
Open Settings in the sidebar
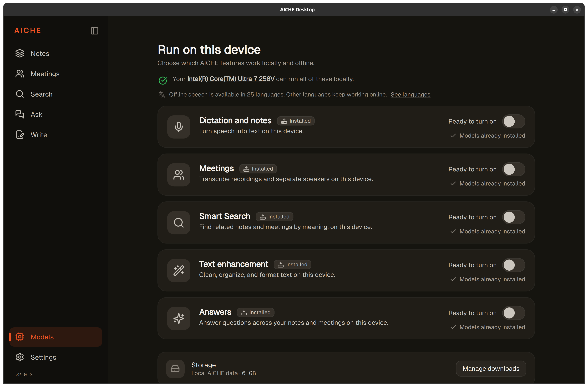[56, 357]
